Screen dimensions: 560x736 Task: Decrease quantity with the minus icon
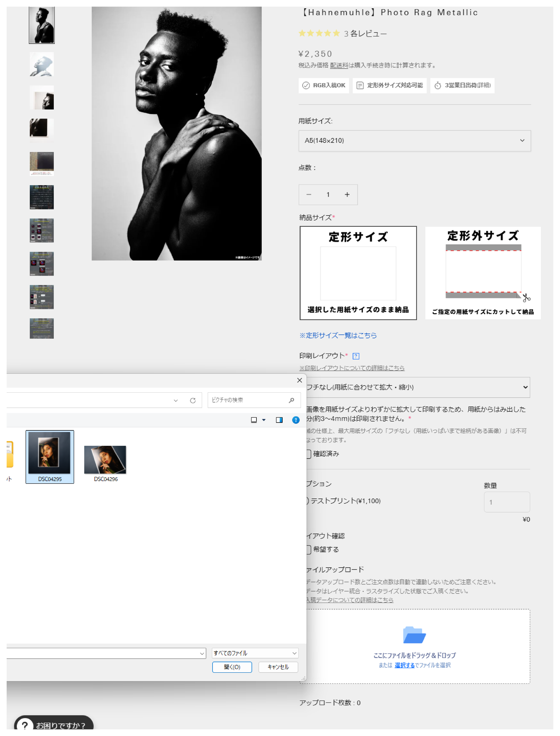pyautogui.click(x=309, y=195)
